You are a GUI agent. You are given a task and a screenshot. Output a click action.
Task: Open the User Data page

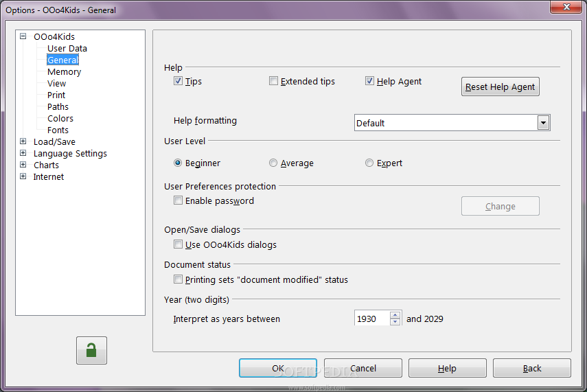coord(67,48)
